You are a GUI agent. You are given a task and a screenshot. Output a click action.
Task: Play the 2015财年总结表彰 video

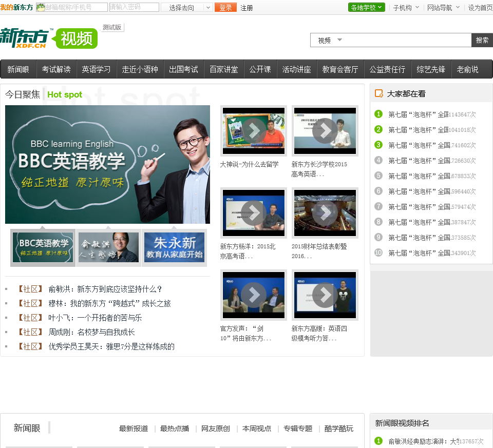tap(325, 213)
